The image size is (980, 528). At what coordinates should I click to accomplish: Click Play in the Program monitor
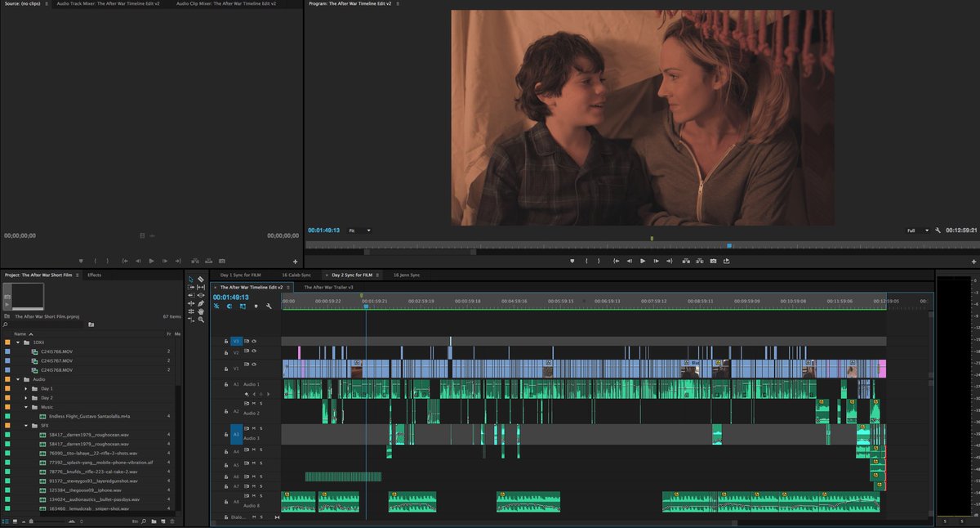[643, 261]
